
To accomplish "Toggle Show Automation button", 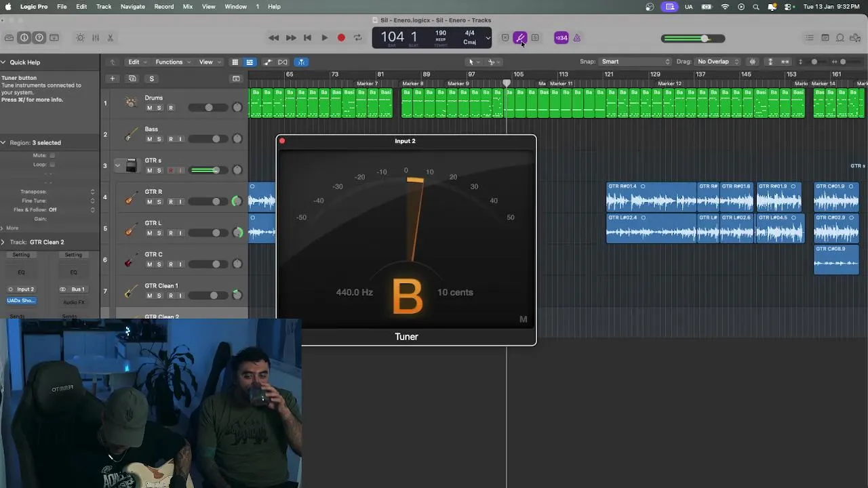I will coord(268,62).
